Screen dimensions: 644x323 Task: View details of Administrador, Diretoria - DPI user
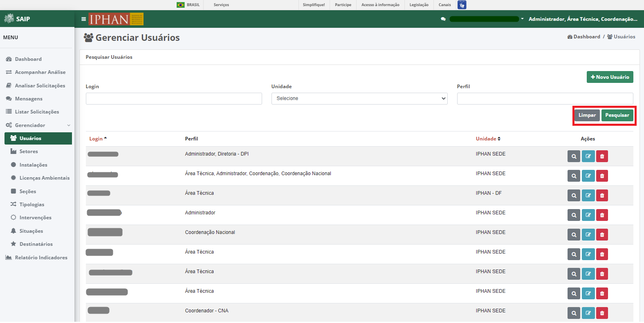point(574,156)
